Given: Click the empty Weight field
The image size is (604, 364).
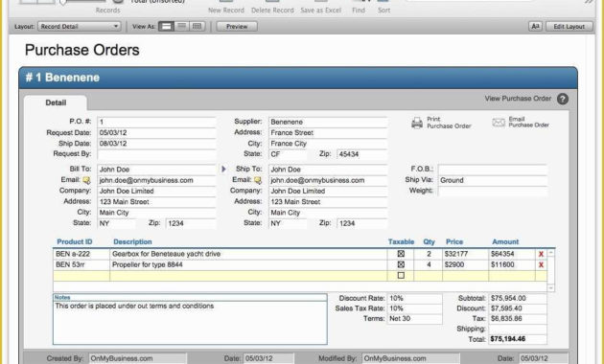Looking at the screenshot, I should click(492, 191).
